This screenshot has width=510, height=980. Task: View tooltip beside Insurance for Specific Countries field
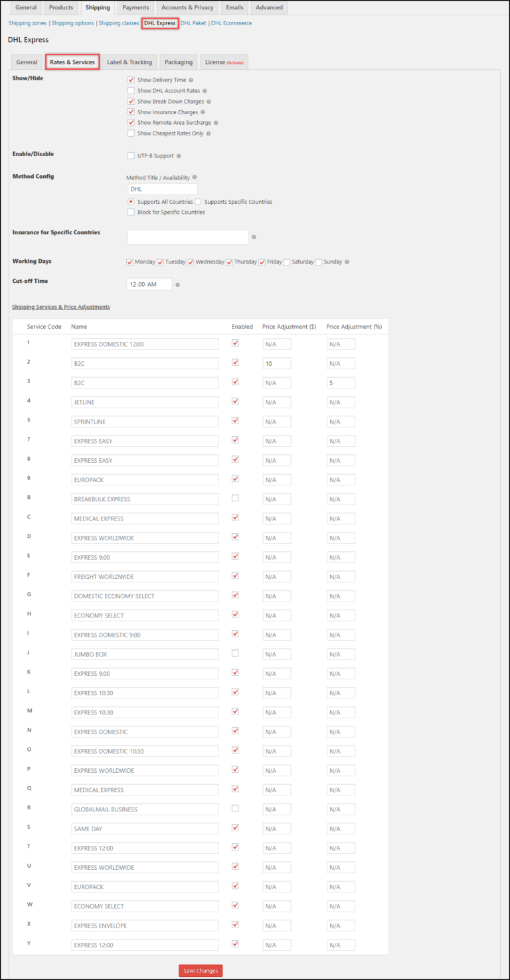tap(254, 237)
